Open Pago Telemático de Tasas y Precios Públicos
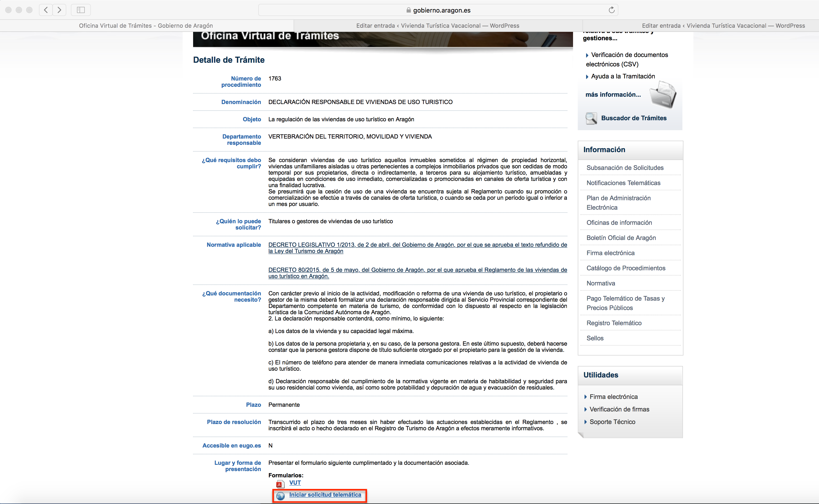The height and width of the screenshot is (504, 819). (x=626, y=303)
